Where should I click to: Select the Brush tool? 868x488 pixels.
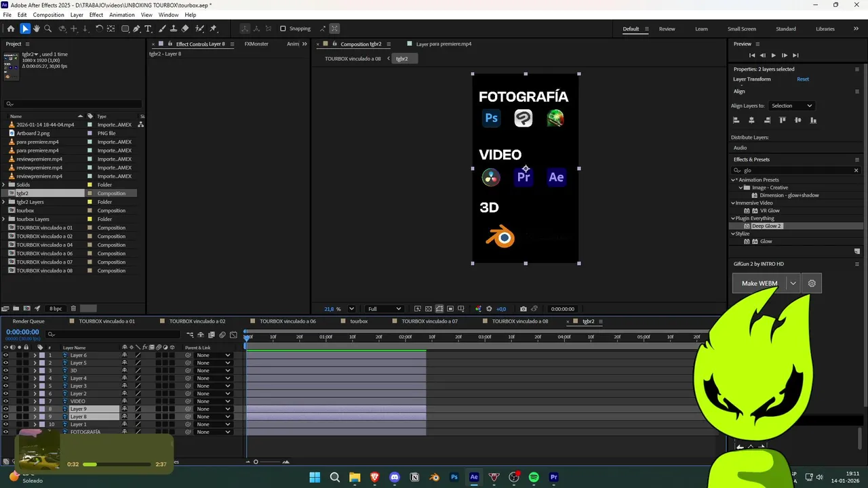(163, 28)
